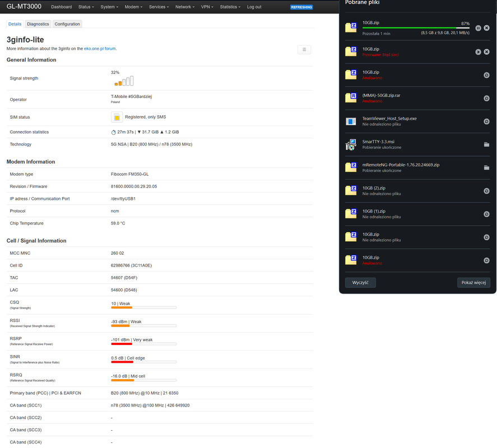Click the chip temperature 59.0 °C value
This screenshot has width=497, height=448.
tap(118, 223)
